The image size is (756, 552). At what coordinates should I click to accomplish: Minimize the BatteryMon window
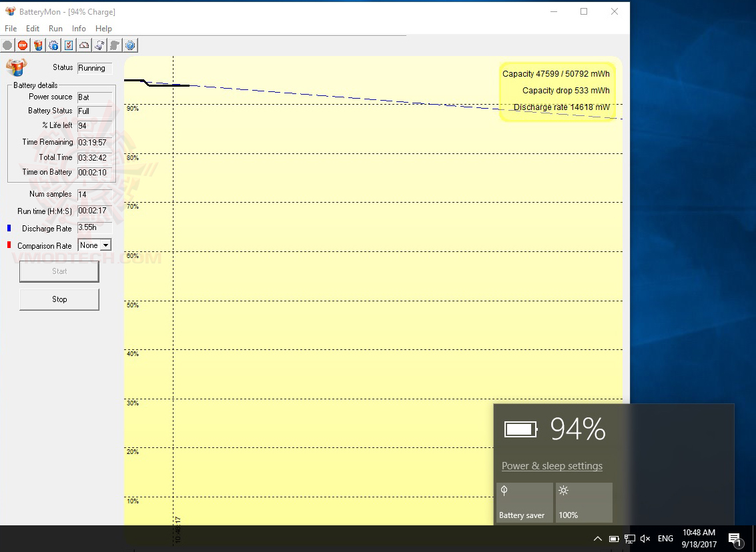click(x=554, y=11)
